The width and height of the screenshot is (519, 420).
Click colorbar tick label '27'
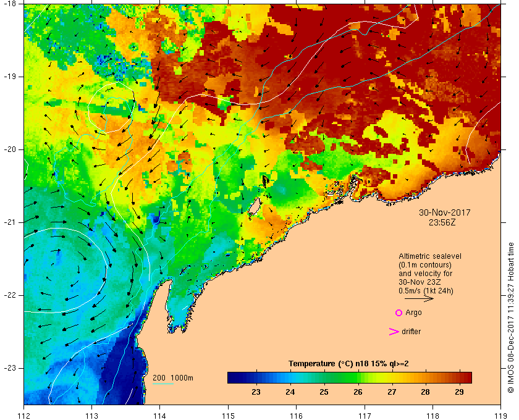point(392,392)
